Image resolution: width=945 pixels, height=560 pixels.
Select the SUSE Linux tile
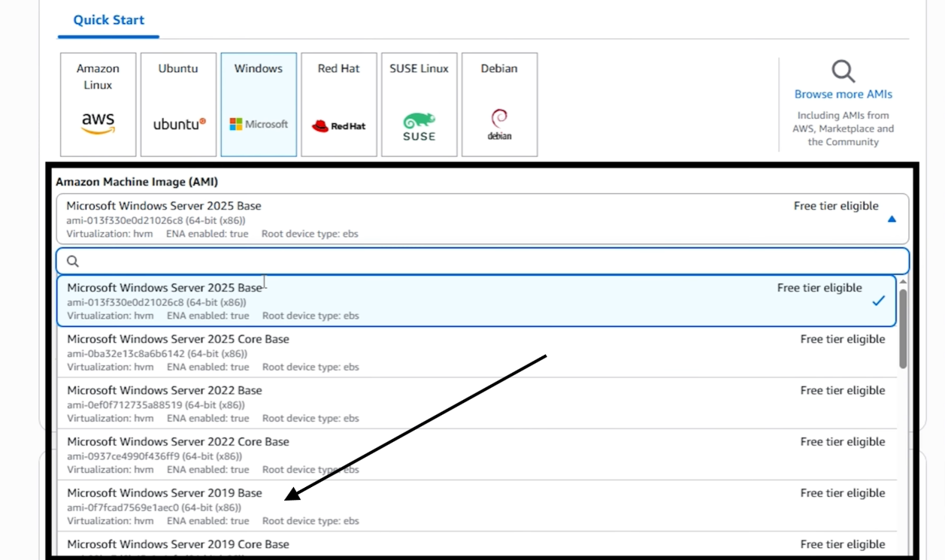pyautogui.click(x=419, y=104)
